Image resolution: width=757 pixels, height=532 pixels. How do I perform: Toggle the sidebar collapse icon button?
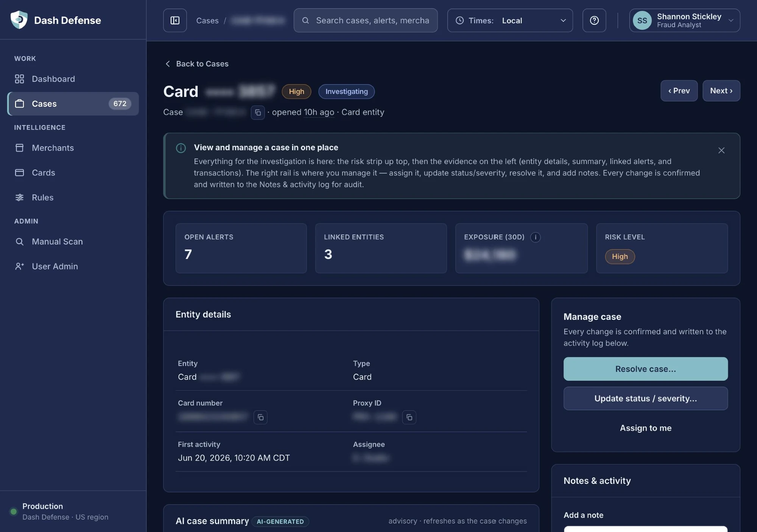175,20
